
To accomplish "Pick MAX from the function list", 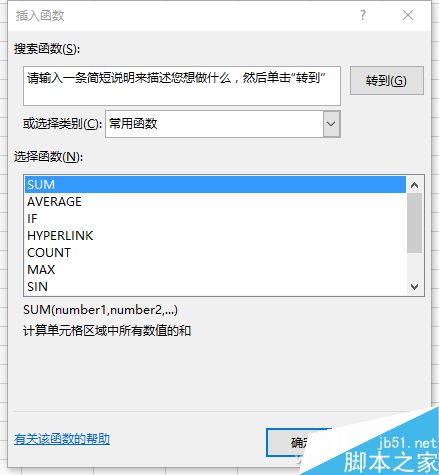I will (215, 270).
